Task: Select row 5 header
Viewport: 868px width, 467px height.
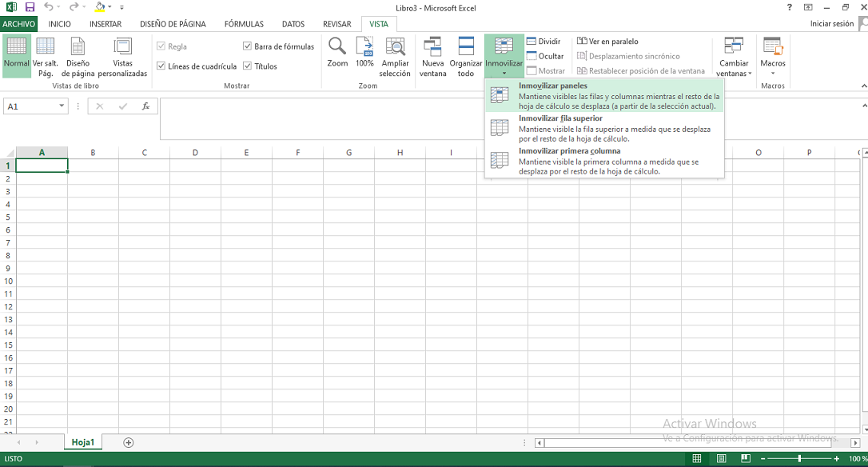Action: [x=8, y=218]
